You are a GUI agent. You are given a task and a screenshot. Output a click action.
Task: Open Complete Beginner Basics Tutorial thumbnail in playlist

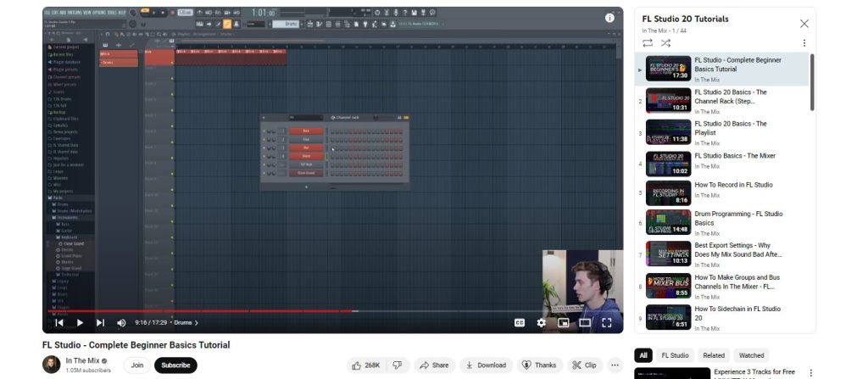pos(668,68)
